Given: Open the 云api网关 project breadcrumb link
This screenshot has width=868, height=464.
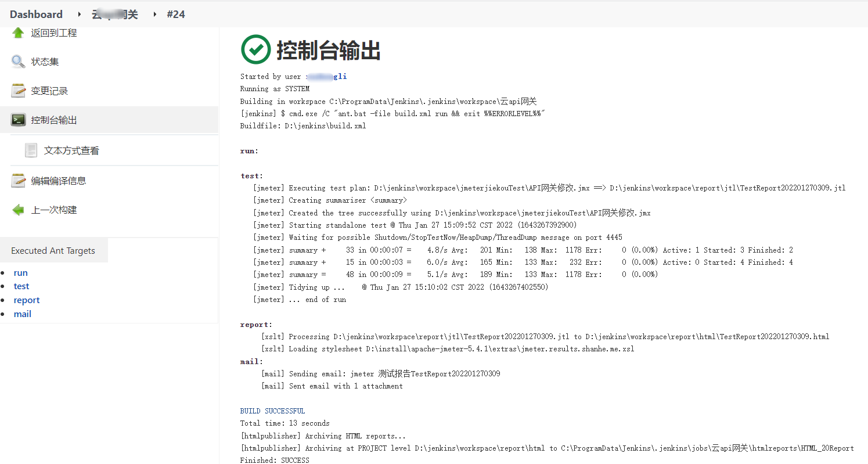Looking at the screenshot, I should point(115,14).
